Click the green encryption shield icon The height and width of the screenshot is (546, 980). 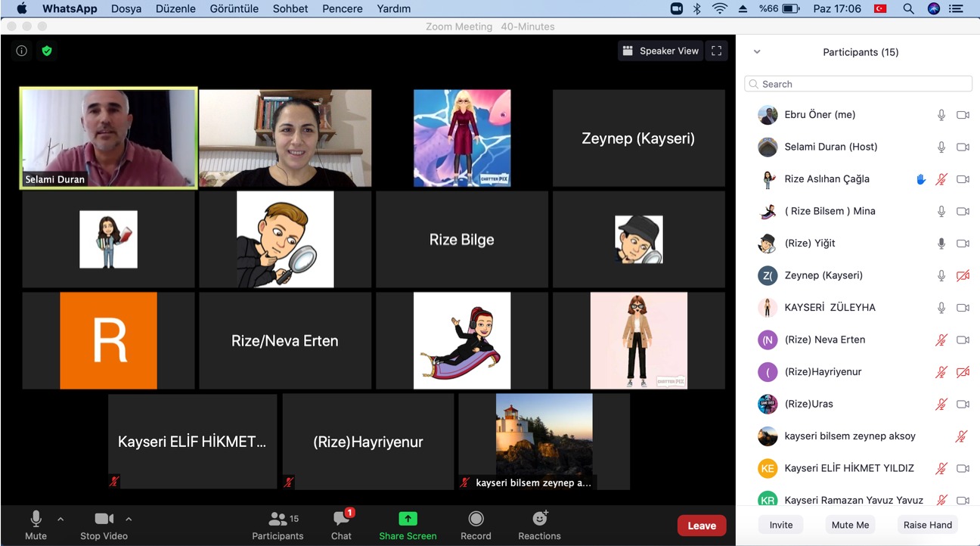[x=47, y=51]
